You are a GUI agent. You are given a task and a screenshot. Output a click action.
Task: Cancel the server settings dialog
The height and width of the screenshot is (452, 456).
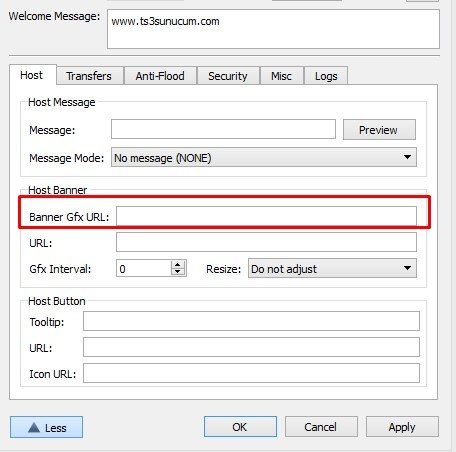321,427
